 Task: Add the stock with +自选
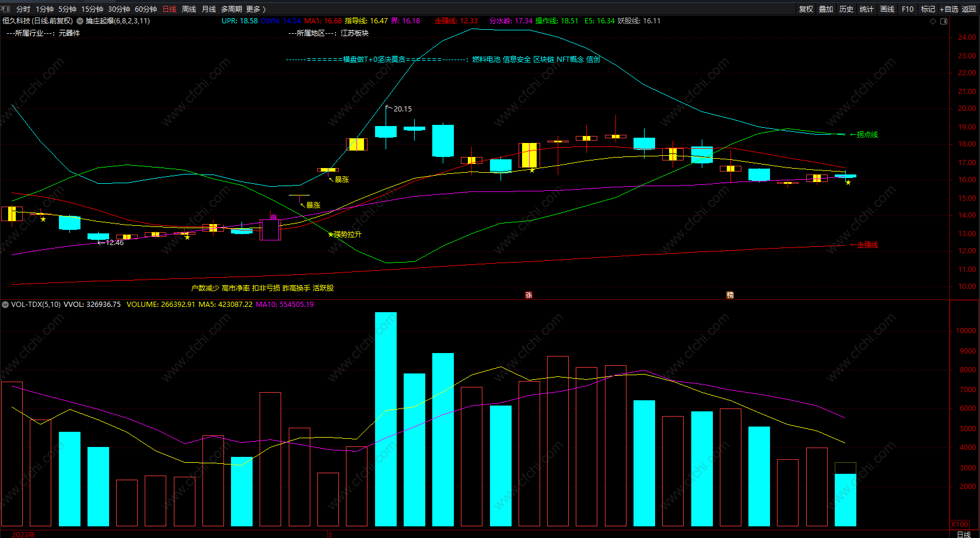coord(949,9)
